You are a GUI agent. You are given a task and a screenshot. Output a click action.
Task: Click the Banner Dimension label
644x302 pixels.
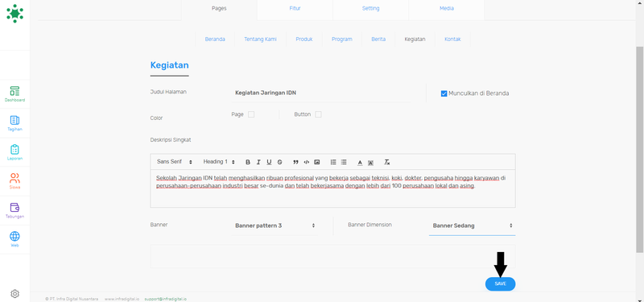click(369, 225)
